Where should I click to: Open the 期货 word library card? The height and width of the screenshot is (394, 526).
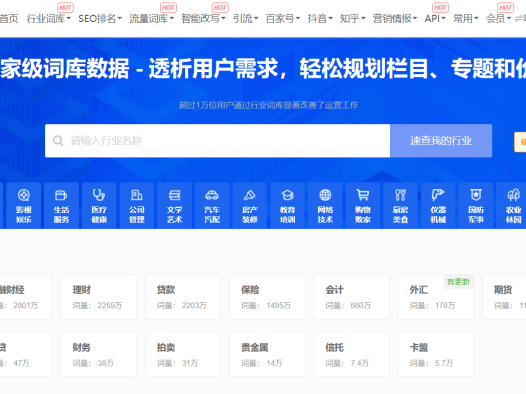(505, 297)
